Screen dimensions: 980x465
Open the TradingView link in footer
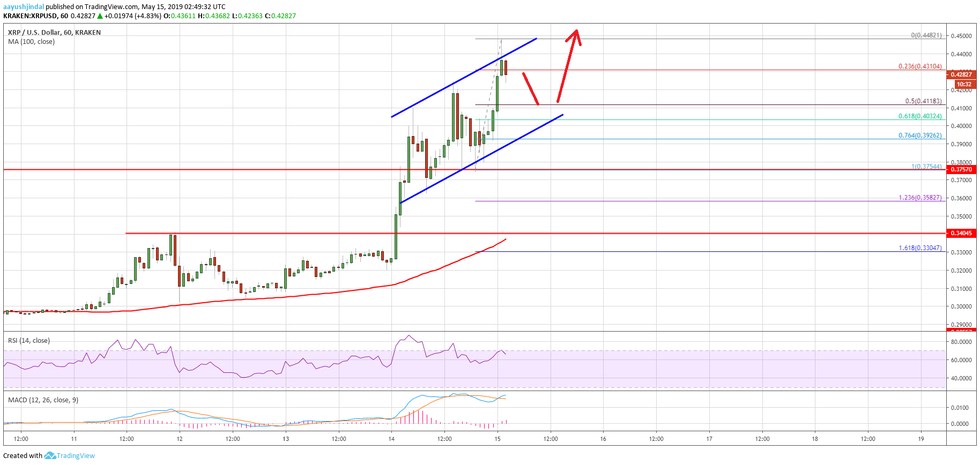click(76, 456)
